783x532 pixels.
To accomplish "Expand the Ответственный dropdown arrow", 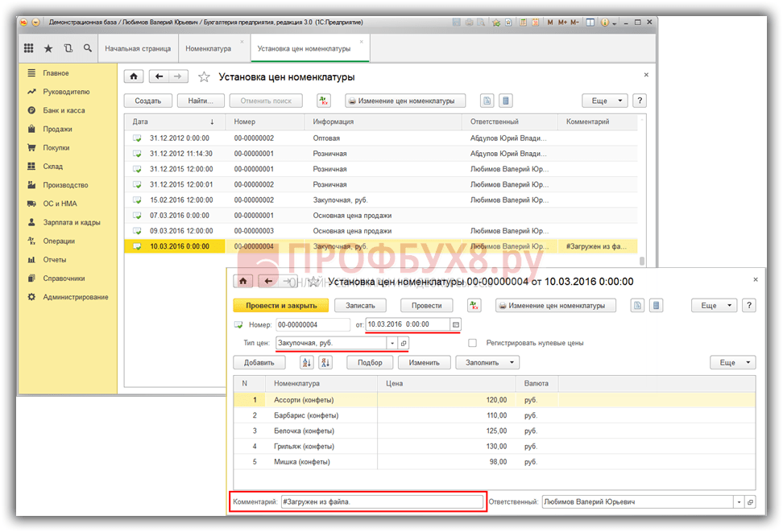I will point(738,501).
